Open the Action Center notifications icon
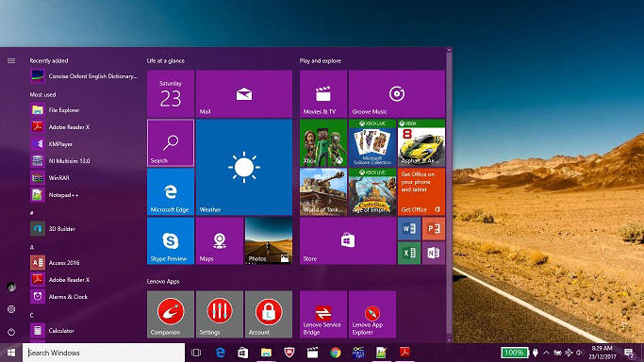The image size is (644, 362). click(x=629, y=353)
